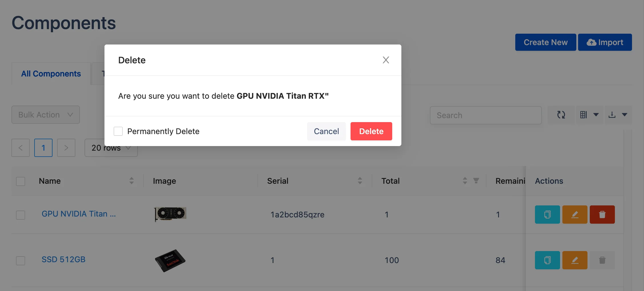
Task: Delete the GPU NVIDIA Titan row
Action: (602, 215)
